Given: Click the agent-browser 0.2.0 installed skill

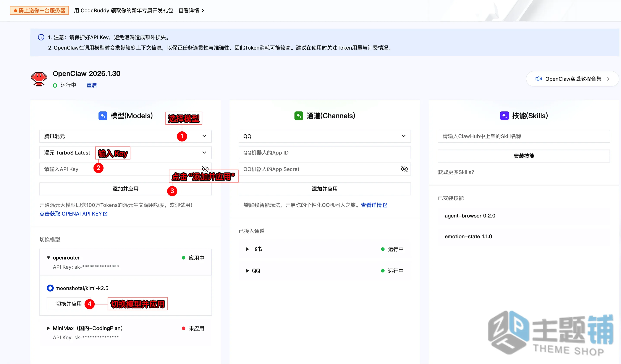Looking at the screenshot, I should click(470, 216).
